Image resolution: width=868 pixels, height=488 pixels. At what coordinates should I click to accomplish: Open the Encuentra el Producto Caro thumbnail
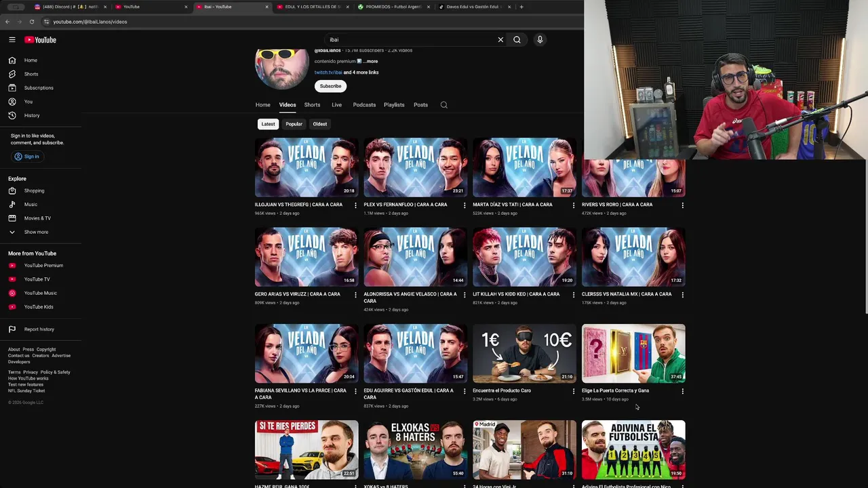point(524,353)
